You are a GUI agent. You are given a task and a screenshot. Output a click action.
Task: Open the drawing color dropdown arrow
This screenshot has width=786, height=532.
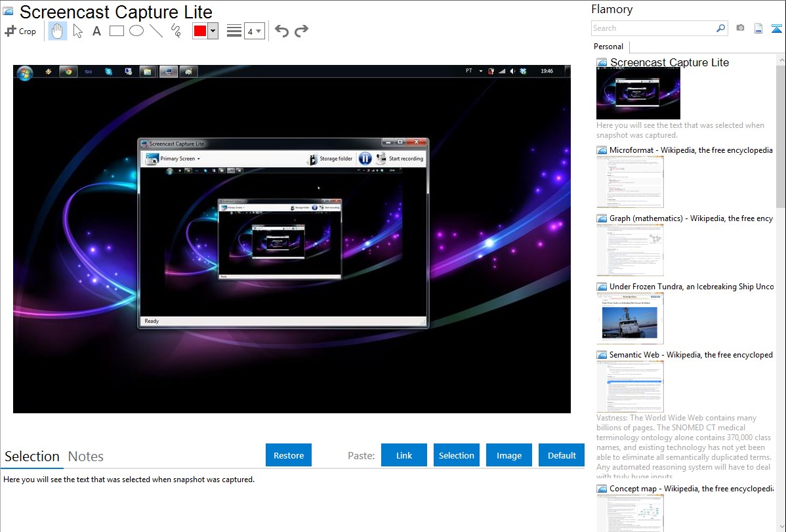[213, 31]
